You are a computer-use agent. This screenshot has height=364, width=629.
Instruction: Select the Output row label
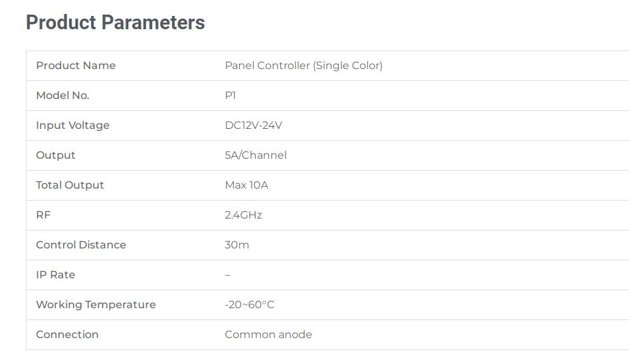(x=56, y=155)
